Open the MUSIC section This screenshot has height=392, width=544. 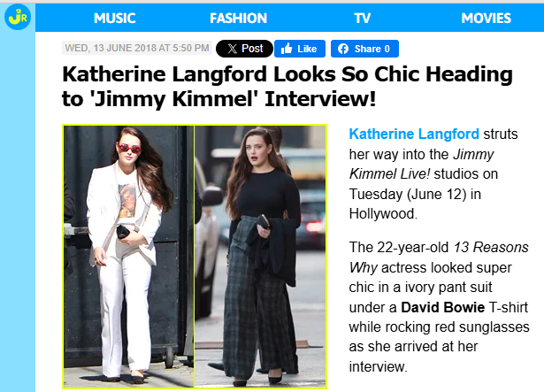point(114,18)
